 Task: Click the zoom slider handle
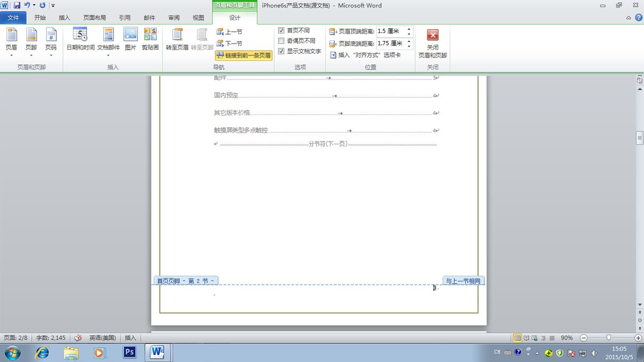[x=609, y=338]
